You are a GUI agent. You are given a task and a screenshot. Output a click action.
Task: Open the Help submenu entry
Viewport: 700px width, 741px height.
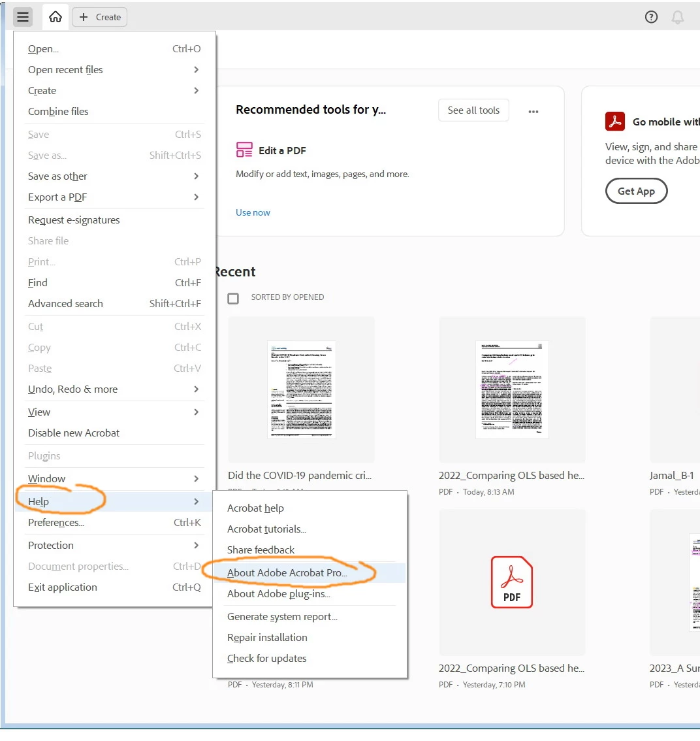114,501
